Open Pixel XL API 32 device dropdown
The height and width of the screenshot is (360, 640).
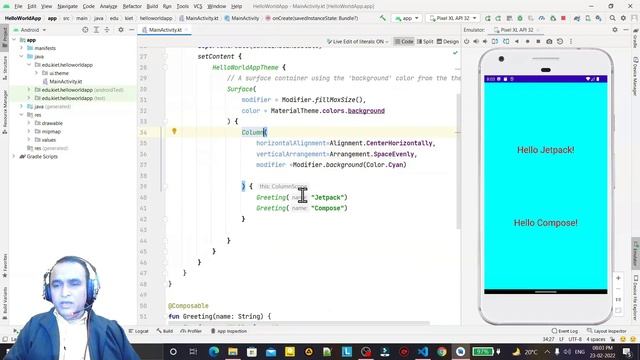coord(453,18)
